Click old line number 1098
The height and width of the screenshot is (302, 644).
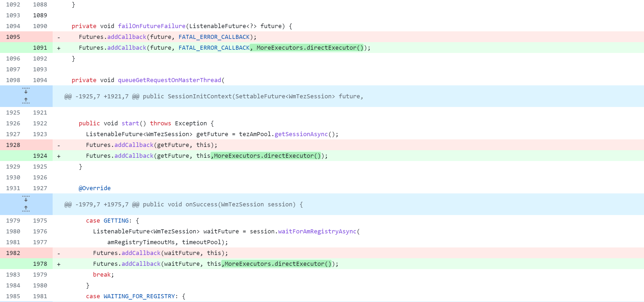pos(13,80)
